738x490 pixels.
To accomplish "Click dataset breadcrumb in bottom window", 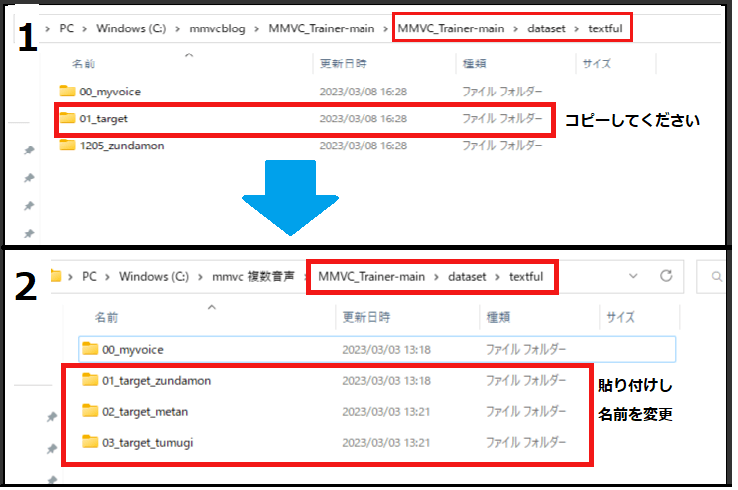I will pos(467,276).
